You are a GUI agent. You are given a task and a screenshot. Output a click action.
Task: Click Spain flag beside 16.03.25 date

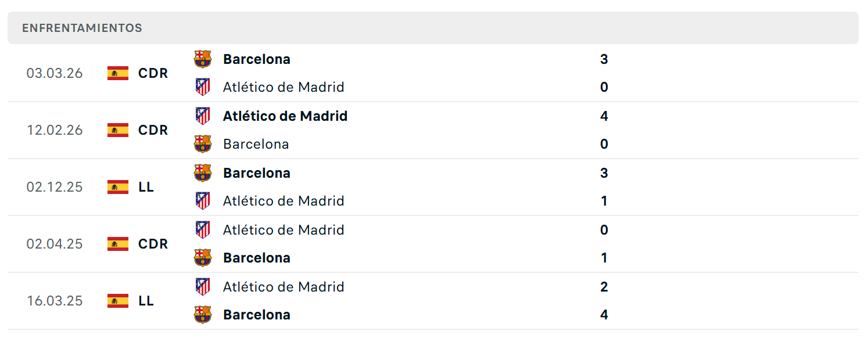click(x=118, y=301)
